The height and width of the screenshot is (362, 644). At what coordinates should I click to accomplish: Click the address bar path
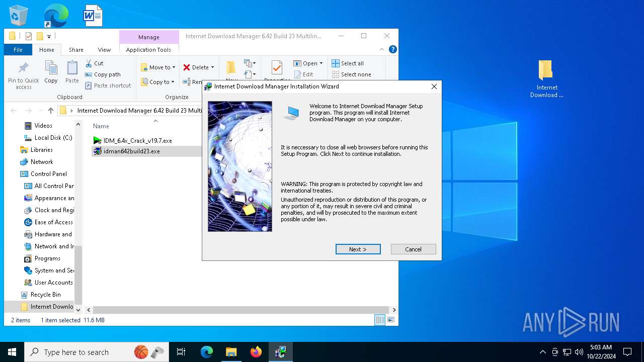pos(139,111)
